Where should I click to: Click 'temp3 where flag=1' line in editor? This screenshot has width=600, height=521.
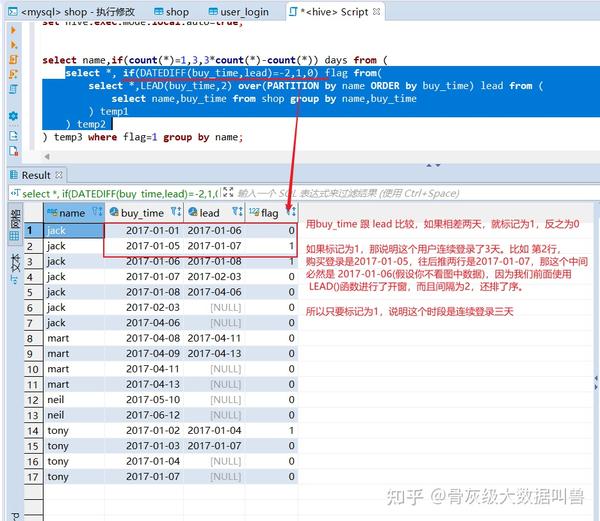point(142,137)
